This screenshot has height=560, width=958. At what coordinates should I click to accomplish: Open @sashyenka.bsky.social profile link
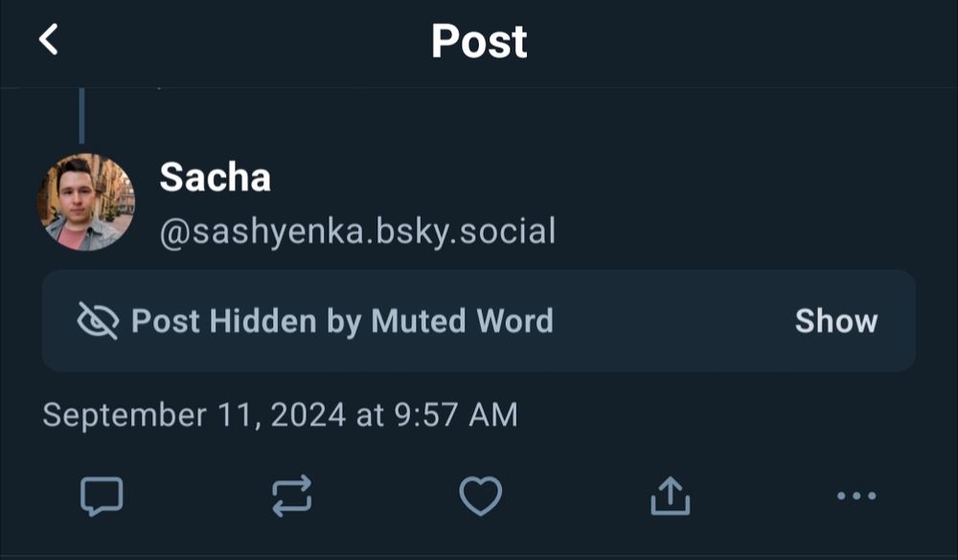[x=355, y=230]
